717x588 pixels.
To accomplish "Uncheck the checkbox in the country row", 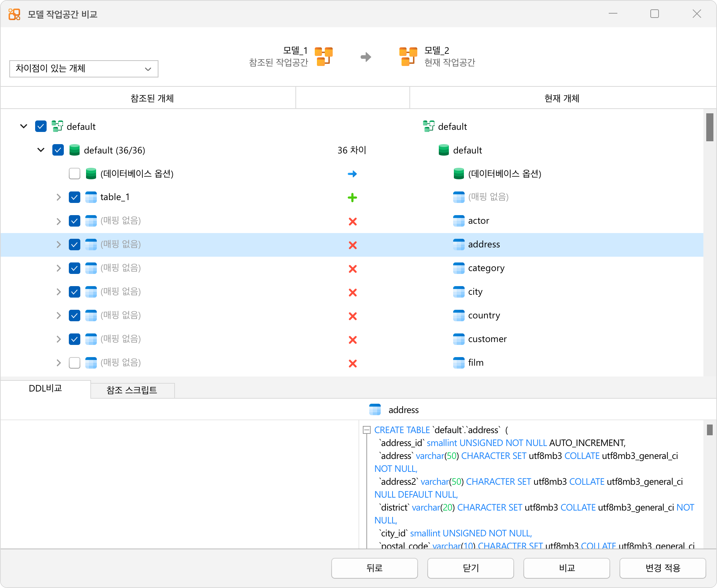I will 75,316.
